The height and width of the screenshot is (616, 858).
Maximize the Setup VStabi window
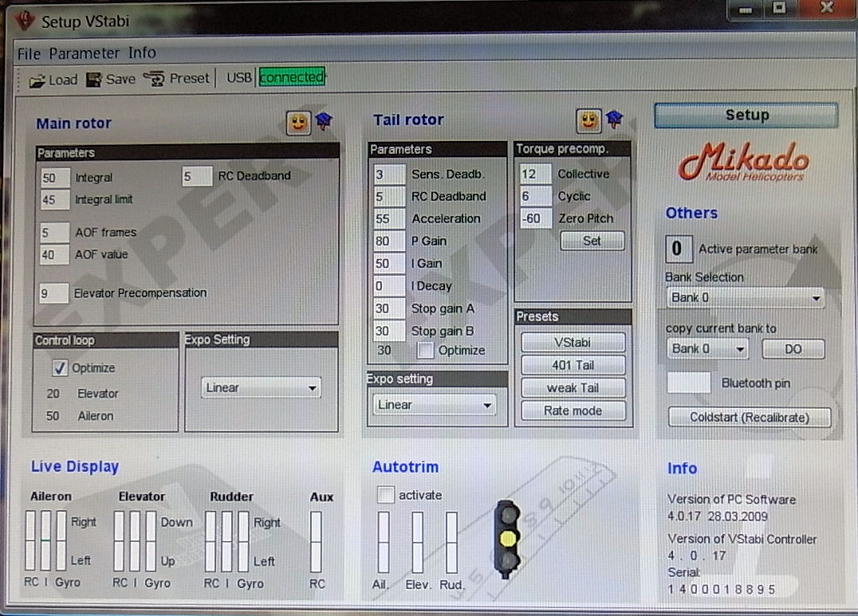tap(779, 8)
